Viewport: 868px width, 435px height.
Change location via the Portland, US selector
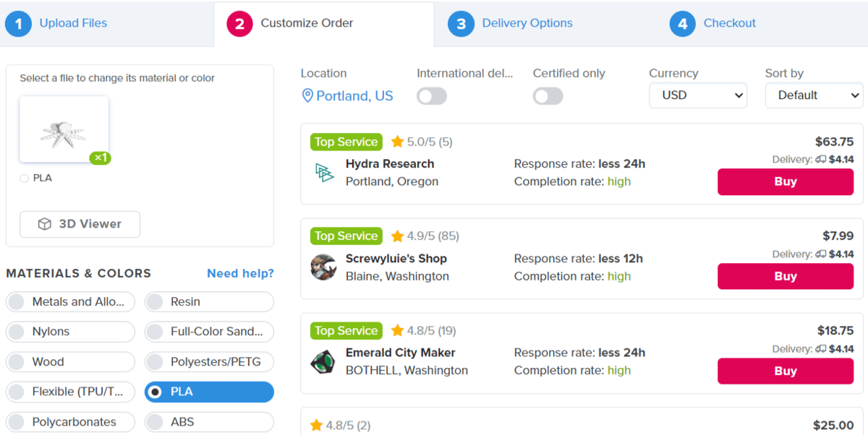(354, 96)
